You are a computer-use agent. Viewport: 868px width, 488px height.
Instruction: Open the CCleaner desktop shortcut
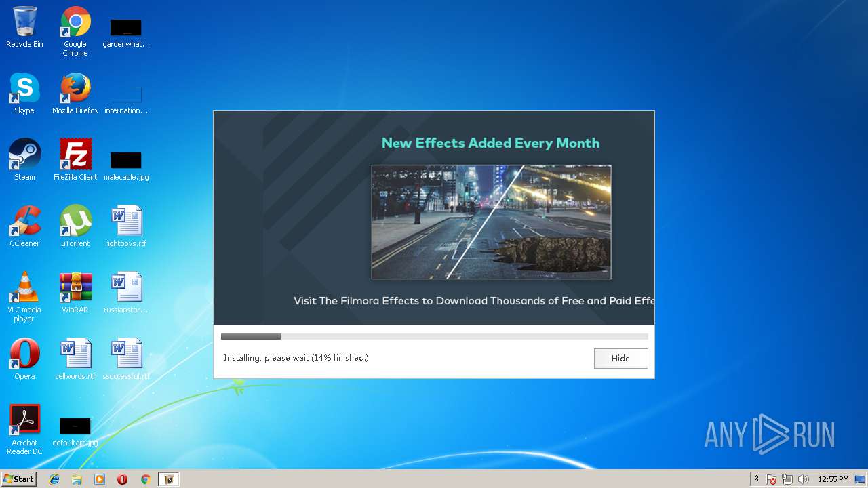(x=24, y=226)
